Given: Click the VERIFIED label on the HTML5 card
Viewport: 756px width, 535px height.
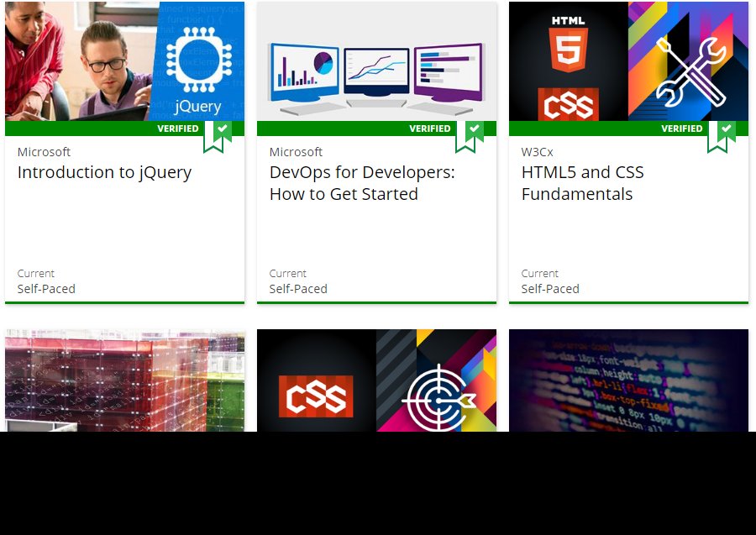Looking at the screenshot, I should pos(682,129).
